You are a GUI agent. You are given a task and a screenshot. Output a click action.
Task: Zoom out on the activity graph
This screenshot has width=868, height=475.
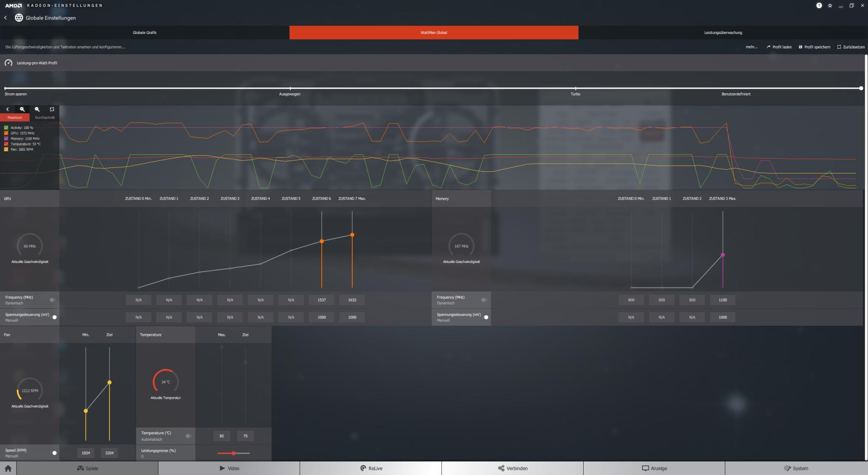37,109
